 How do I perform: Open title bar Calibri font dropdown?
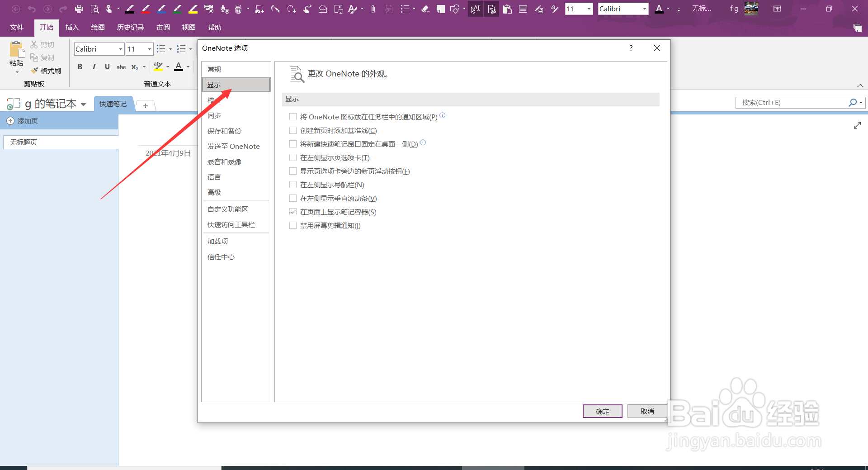(644, 9)
